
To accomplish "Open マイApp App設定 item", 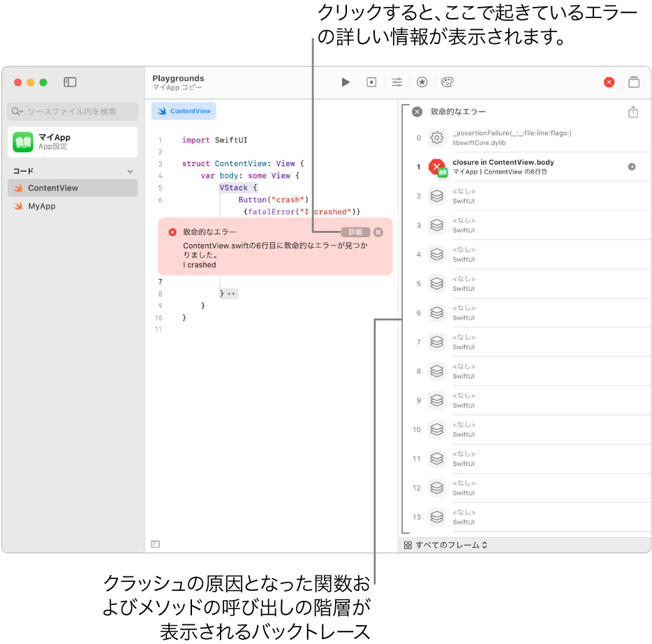I will [73, 142].
